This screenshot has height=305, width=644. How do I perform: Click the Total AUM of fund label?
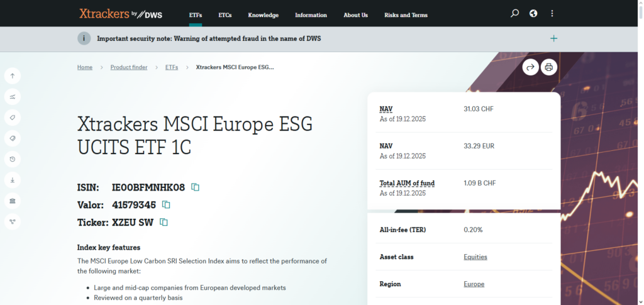[x=407, y=183]
